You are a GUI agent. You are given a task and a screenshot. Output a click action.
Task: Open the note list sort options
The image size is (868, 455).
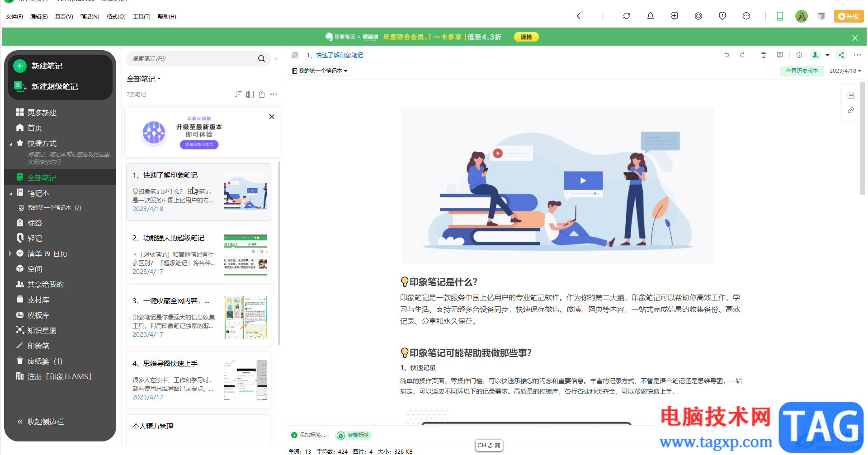click(238, 94)
